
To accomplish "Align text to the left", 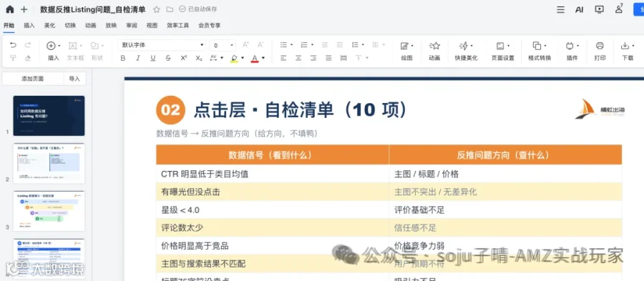I will pyautogui.click(x=283, y=58).
